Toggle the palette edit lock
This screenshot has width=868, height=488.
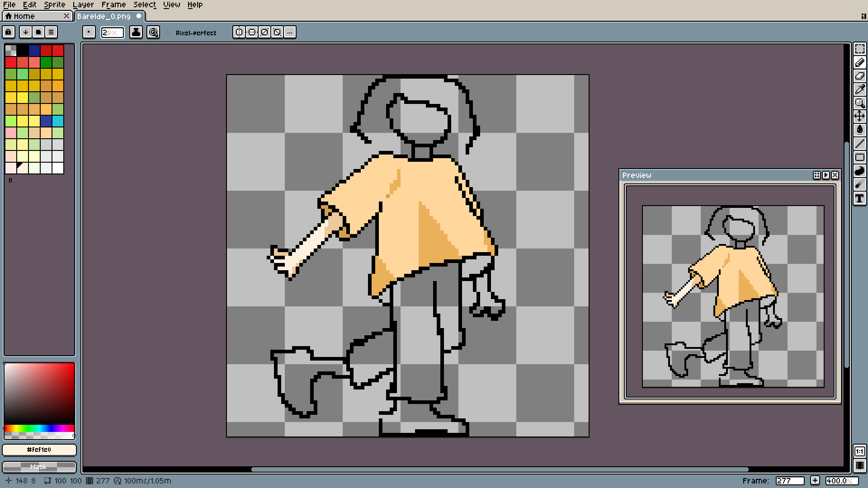click(9, 32)
